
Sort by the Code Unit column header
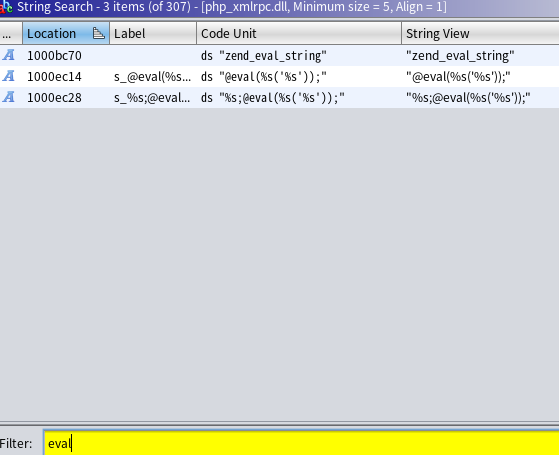[x=299, y=34]
